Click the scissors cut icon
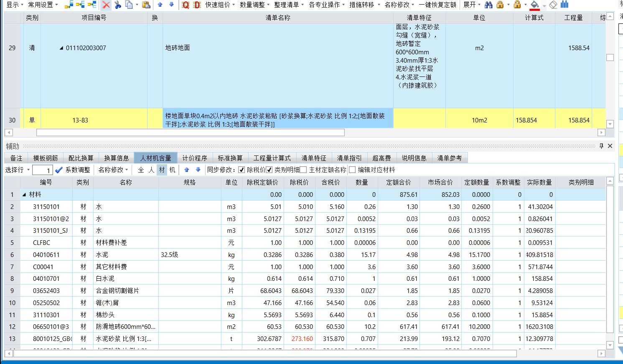The image size is (623, 364). 118,5
